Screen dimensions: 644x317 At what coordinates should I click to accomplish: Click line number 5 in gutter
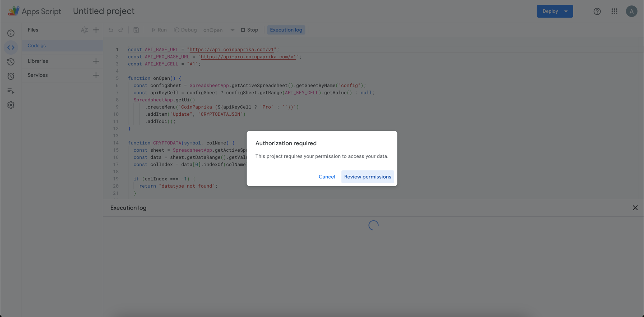click(x=117, y=78)
